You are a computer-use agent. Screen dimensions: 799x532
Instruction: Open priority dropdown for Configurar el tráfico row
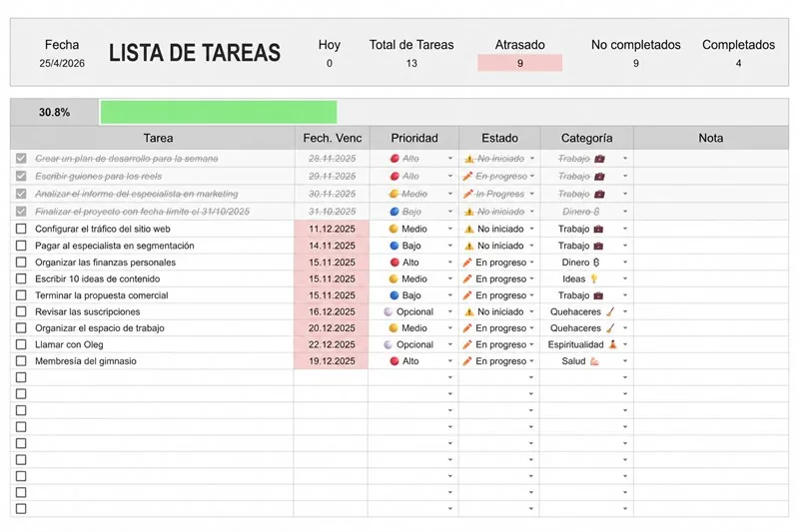(x=450, y=230)
